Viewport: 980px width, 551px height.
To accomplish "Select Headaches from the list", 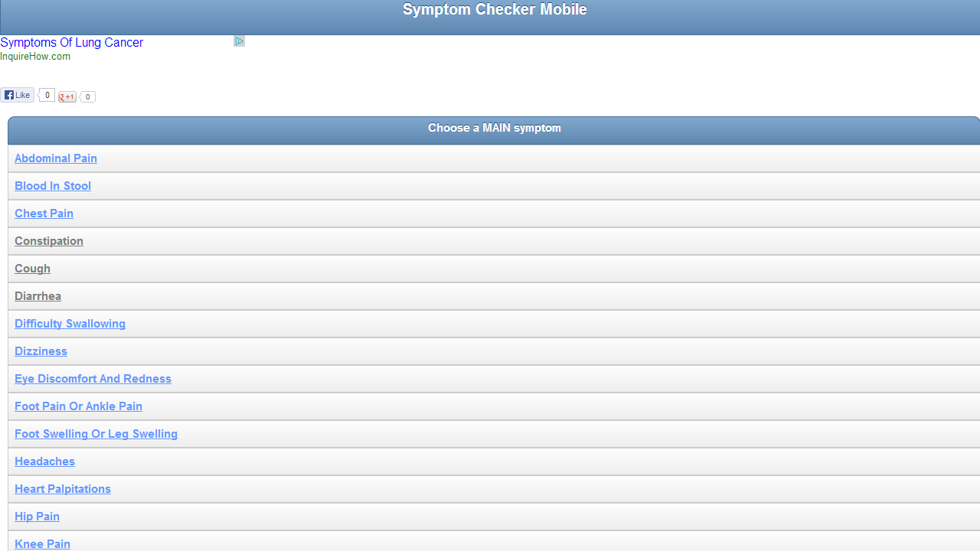I will (45, 461).
